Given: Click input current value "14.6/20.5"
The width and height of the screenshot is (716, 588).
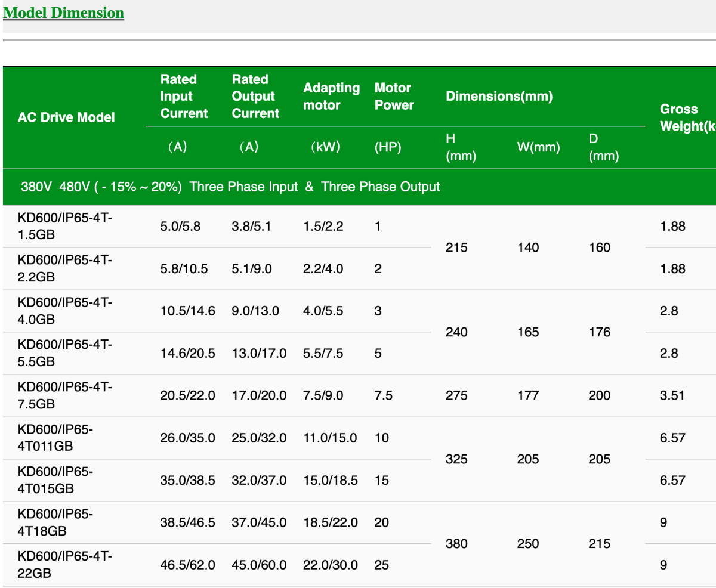Looking at the screenshot, I should 188,354.
